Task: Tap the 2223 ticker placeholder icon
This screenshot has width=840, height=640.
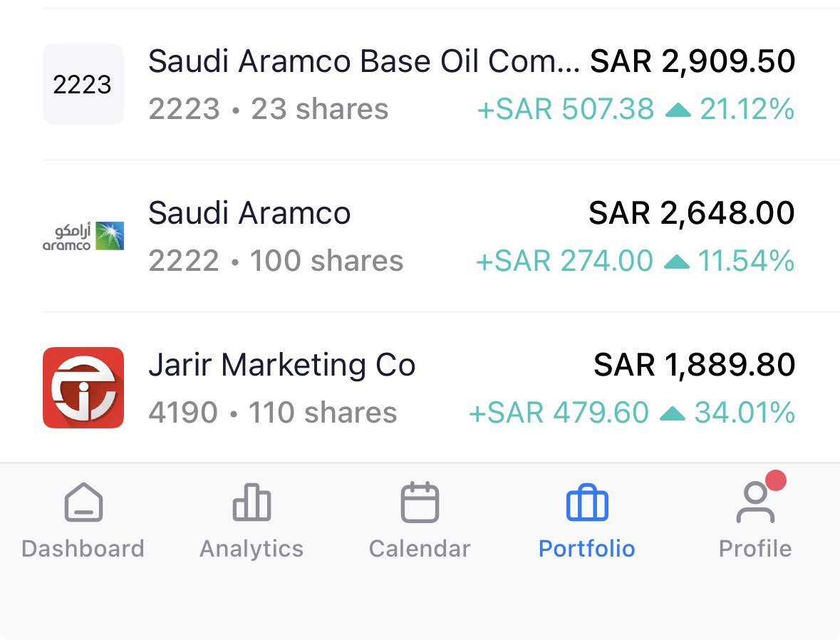Action: (x=83, y=84)
